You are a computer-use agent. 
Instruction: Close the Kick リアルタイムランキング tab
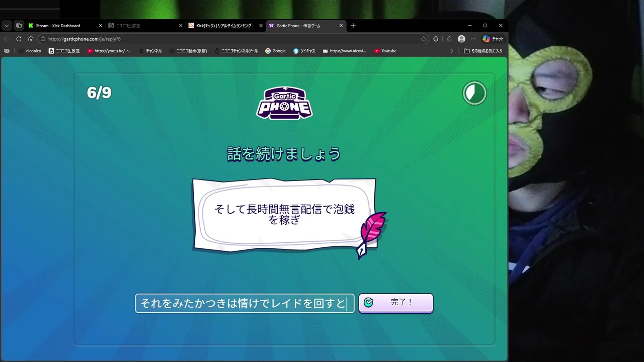261,26
